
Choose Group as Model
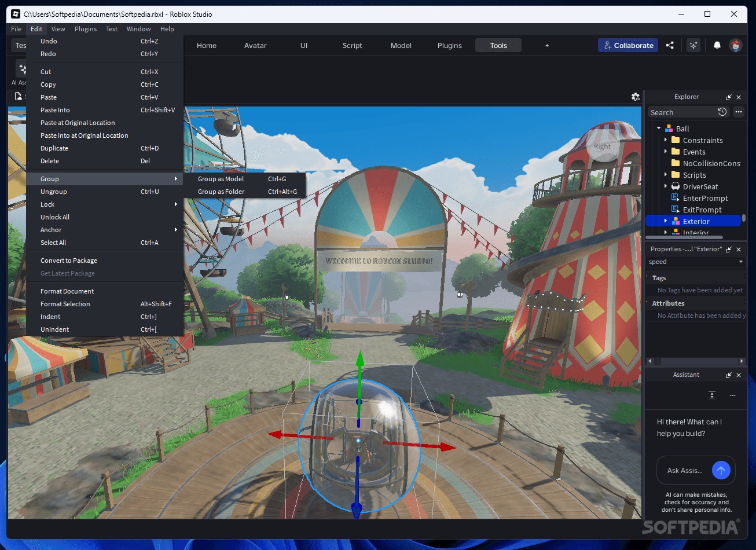click(x=244, y=179)
